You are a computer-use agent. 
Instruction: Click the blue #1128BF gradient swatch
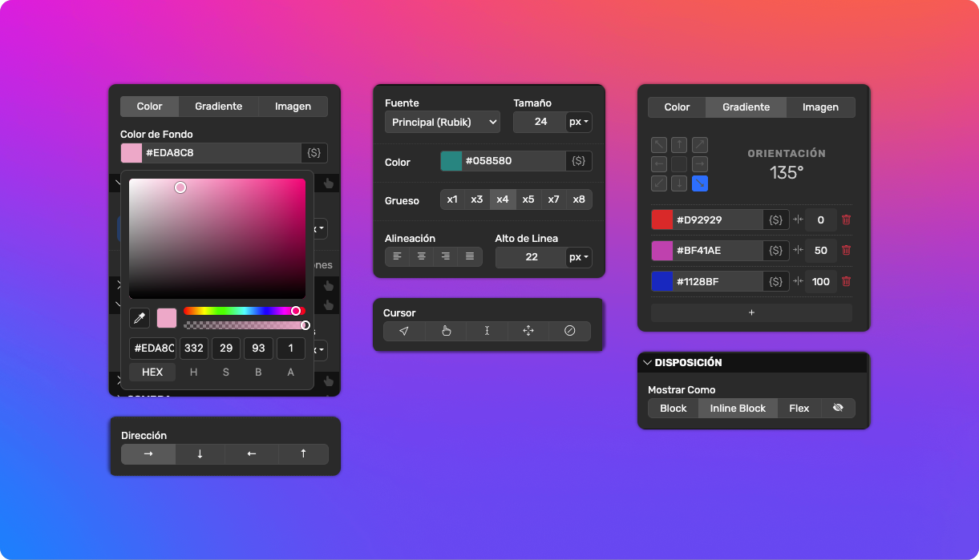[x=662, y=281]
